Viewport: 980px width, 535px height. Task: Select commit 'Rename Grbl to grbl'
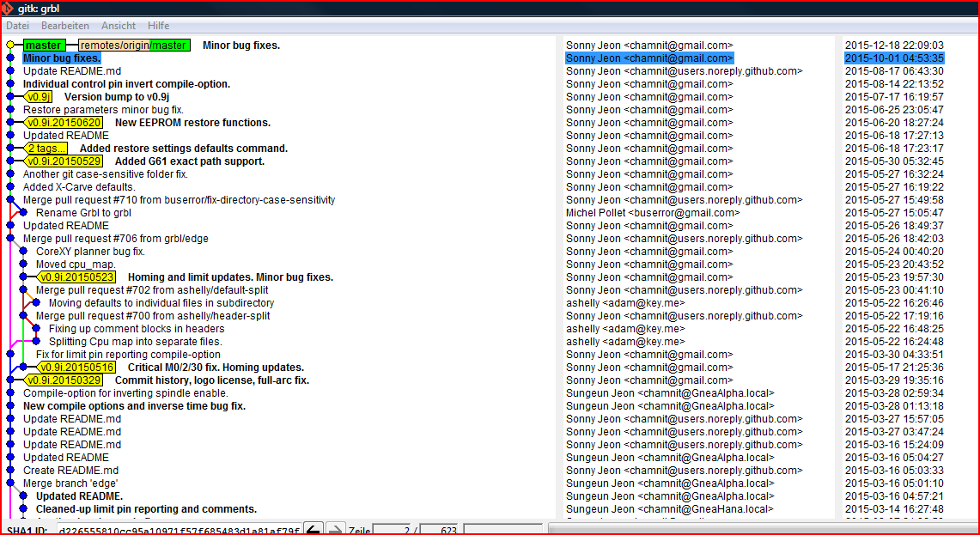tap(83, 213)
